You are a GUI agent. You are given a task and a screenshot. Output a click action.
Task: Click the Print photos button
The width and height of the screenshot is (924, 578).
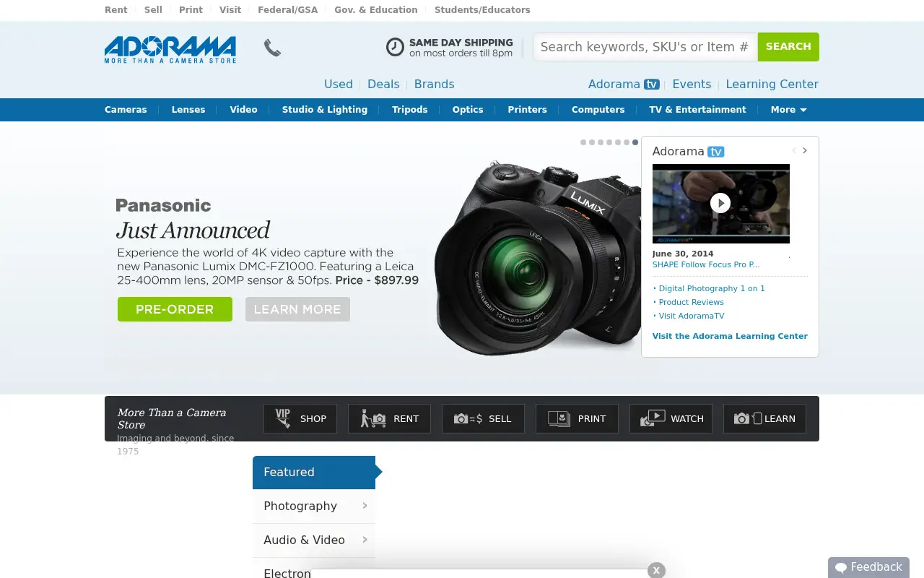(x=577, y=418)
